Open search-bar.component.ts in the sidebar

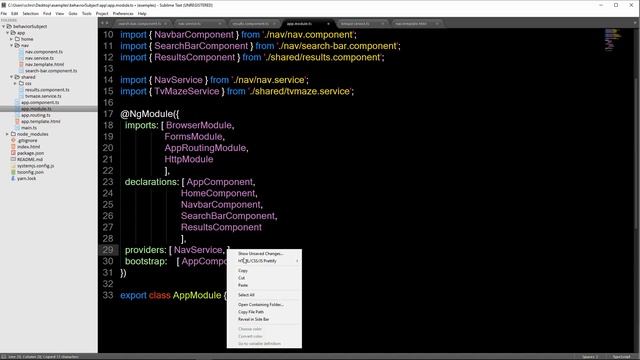pos(51,71)
